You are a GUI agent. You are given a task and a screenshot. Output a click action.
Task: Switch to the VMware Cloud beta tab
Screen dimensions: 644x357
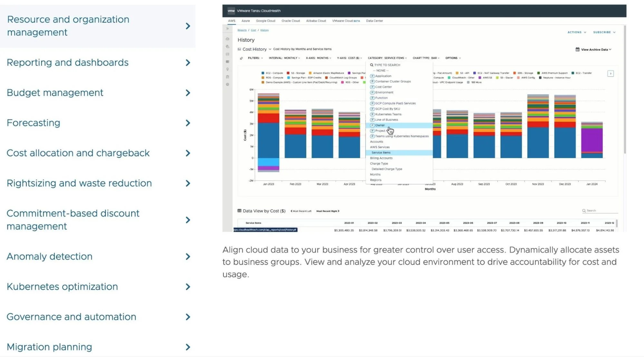[346, 21]
